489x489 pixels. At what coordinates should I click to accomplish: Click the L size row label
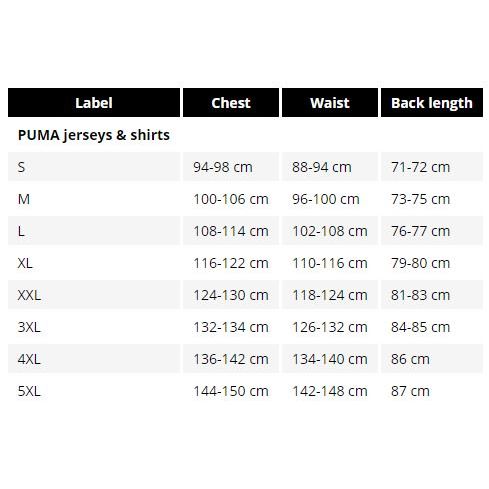[21, 231]
